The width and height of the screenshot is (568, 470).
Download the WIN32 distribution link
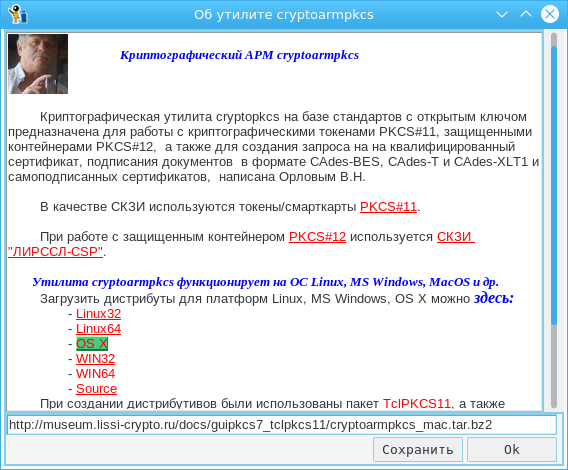point(95,359)
